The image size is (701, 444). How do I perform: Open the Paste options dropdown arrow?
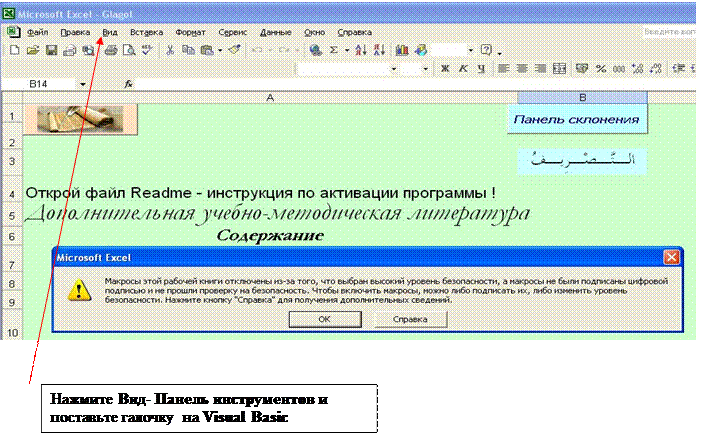pos(220,51)
